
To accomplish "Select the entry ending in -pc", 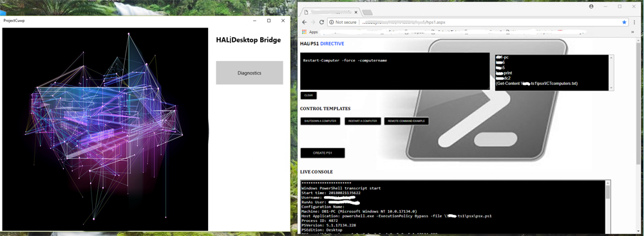I will 502,57.
